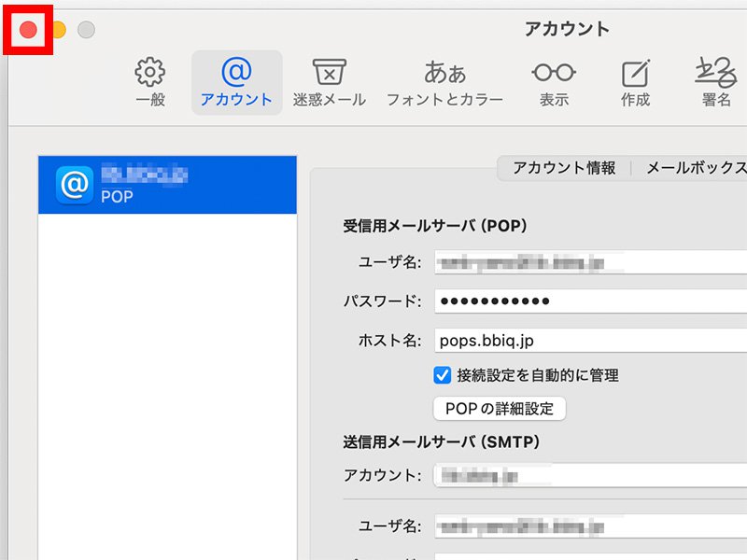Open the 表示 viewing pane
The width and height of the screenshot is (747, 560).
tap(554, 83)
